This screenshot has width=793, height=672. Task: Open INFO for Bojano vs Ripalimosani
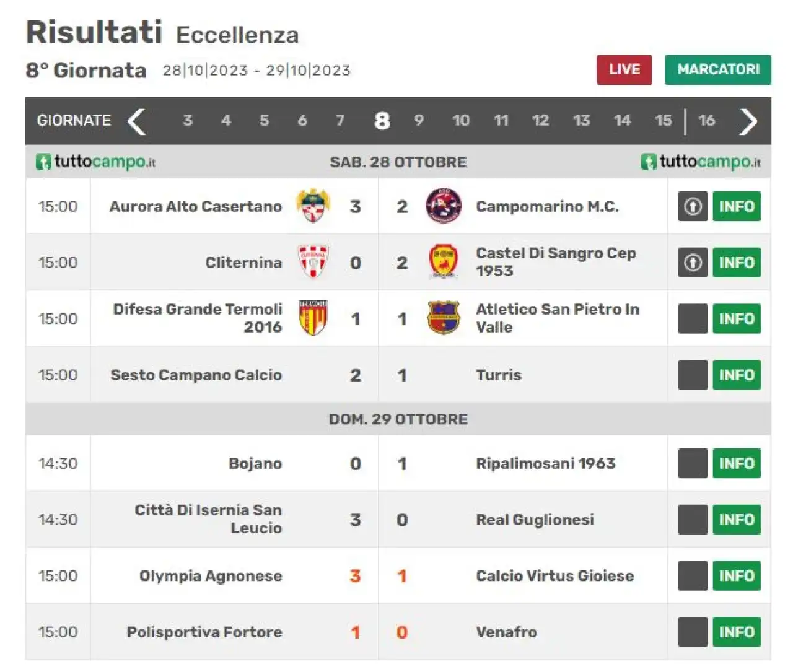tap(736, 463)
